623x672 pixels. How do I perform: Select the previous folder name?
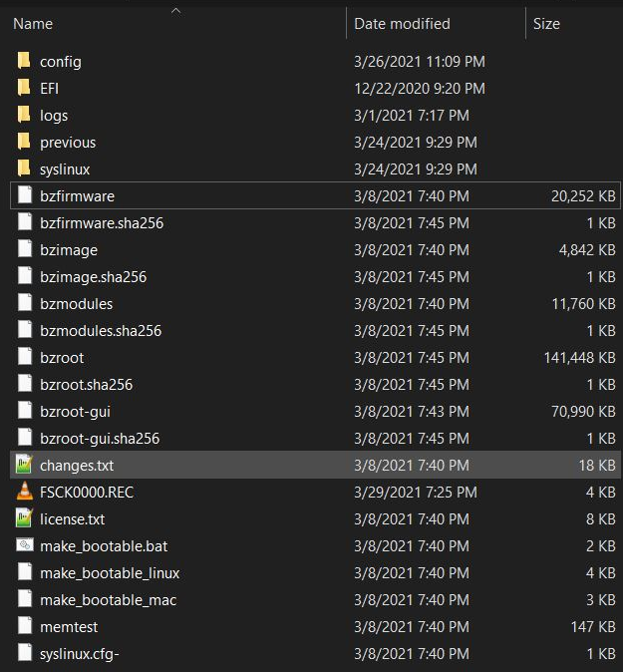(68, 143)
